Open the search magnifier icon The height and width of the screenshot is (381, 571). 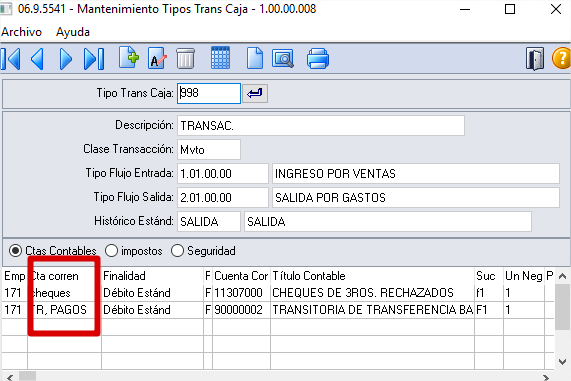[x=283, y=59]
